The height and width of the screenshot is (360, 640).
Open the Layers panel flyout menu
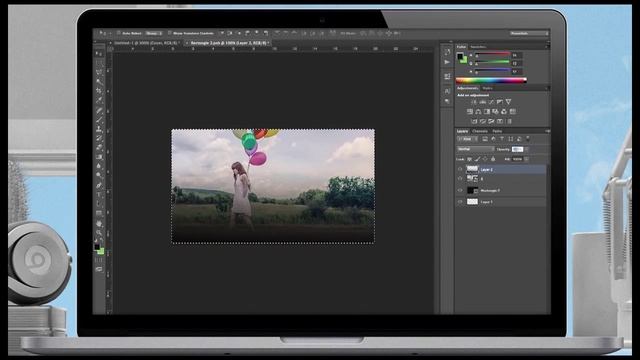coord(548,131)
